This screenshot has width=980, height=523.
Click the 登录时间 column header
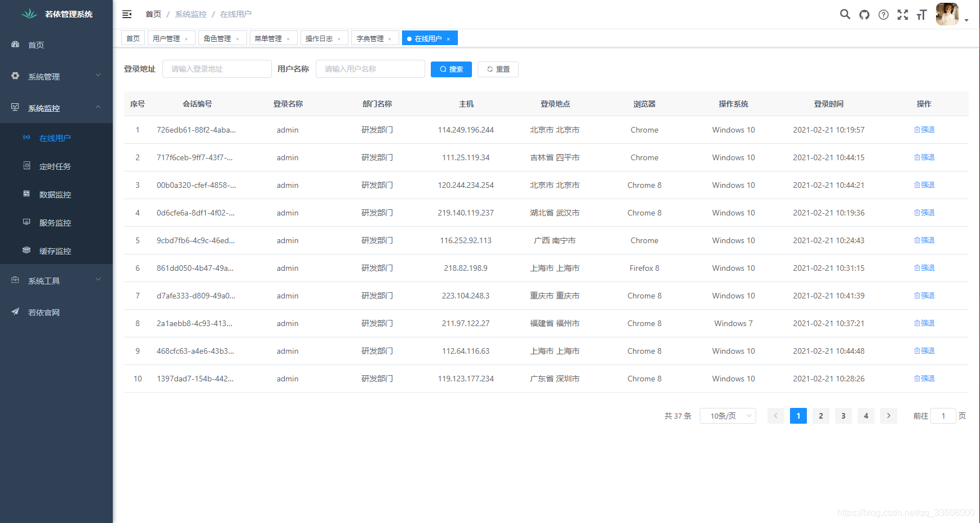828,104
